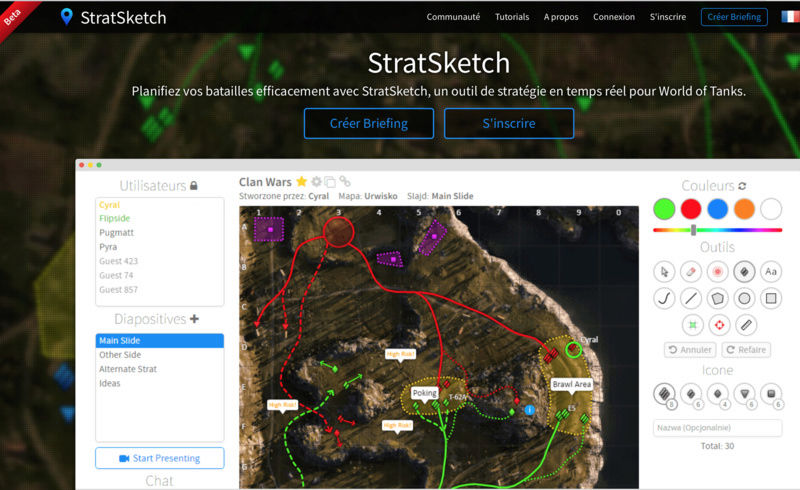Select the tank icon placement tool

coord(744,272)
